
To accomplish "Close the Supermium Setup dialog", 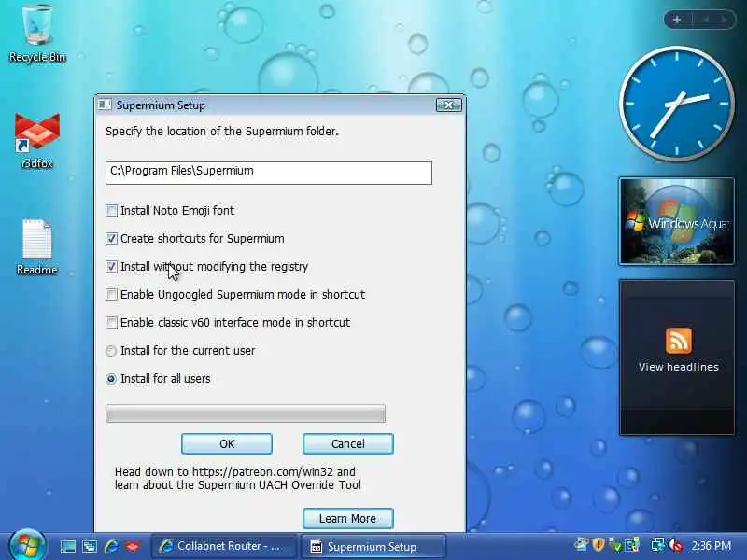I will (448, 105).
